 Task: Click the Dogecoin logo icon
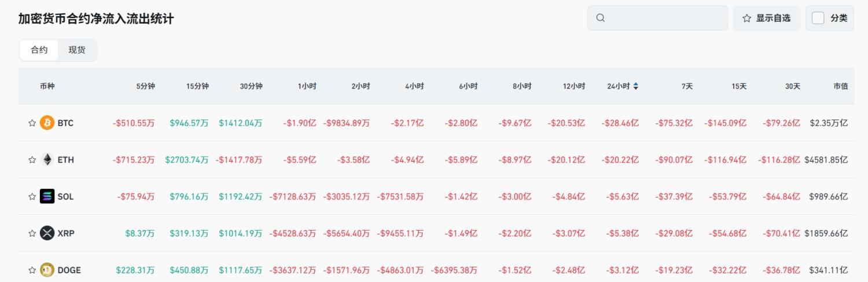[x=47, y=270]
